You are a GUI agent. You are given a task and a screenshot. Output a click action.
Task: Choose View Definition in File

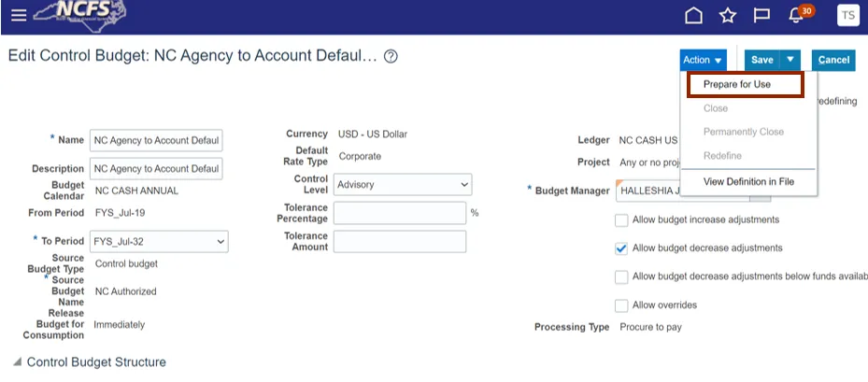[748, 182]
